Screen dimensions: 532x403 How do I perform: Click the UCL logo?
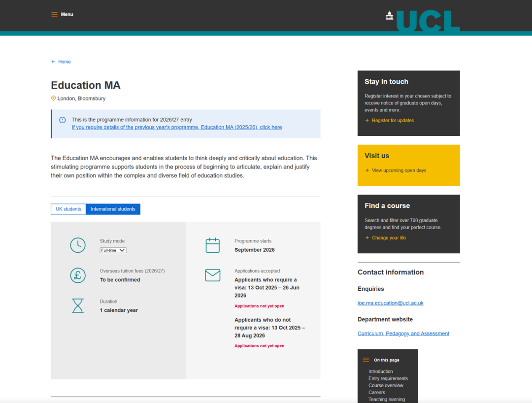pos(423,21)
